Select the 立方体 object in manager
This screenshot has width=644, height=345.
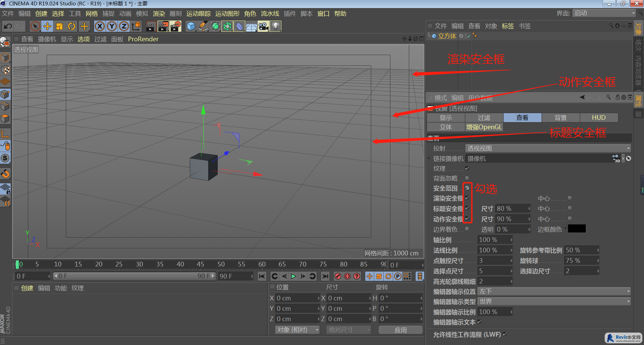[447, 36]
